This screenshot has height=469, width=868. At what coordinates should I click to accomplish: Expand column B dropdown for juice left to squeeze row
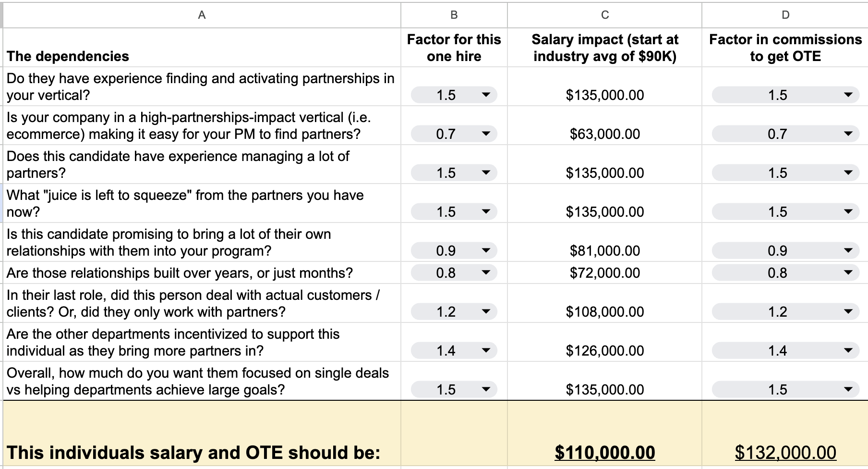pos(454,212)
